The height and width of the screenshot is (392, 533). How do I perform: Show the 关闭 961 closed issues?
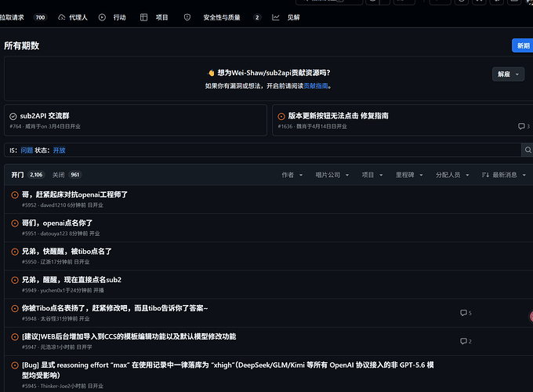67,175
